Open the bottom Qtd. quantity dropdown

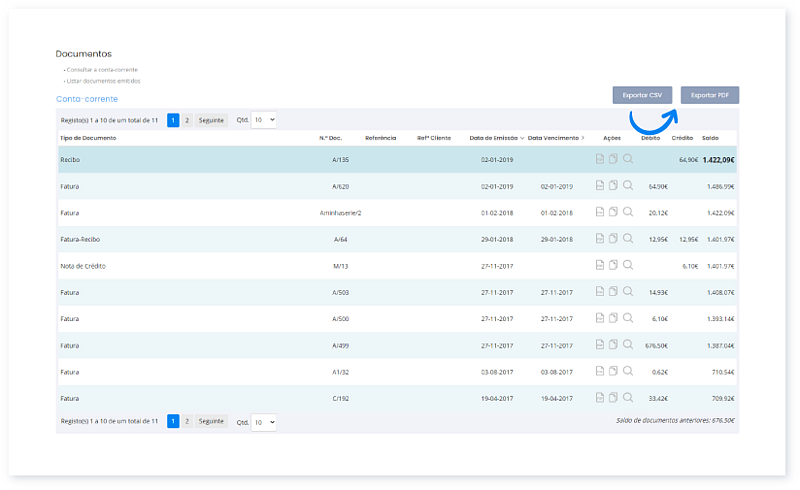pos(264,422)
